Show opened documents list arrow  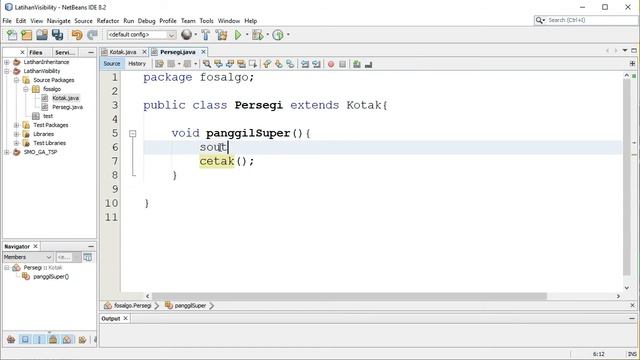[x=624, y=50]
